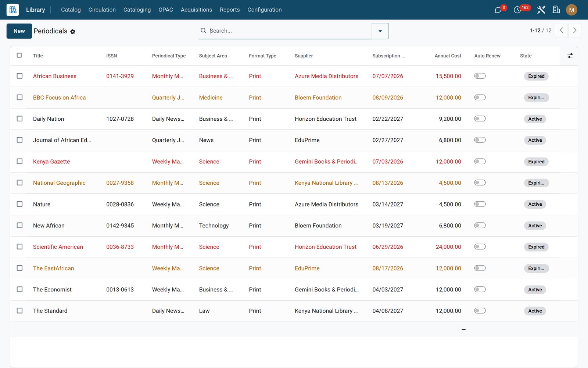Sort by Title column header

(x=38, y=56)
